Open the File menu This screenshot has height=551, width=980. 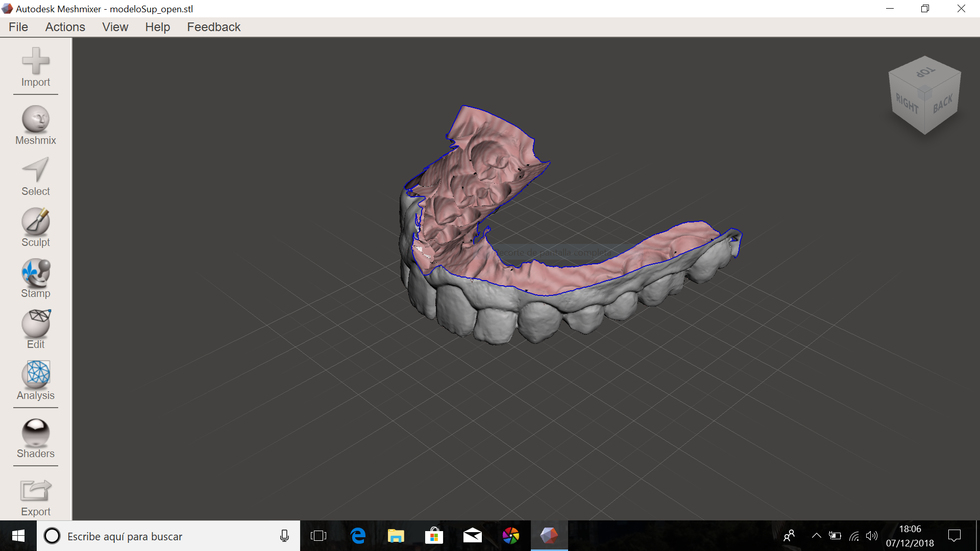coord(18,27)
